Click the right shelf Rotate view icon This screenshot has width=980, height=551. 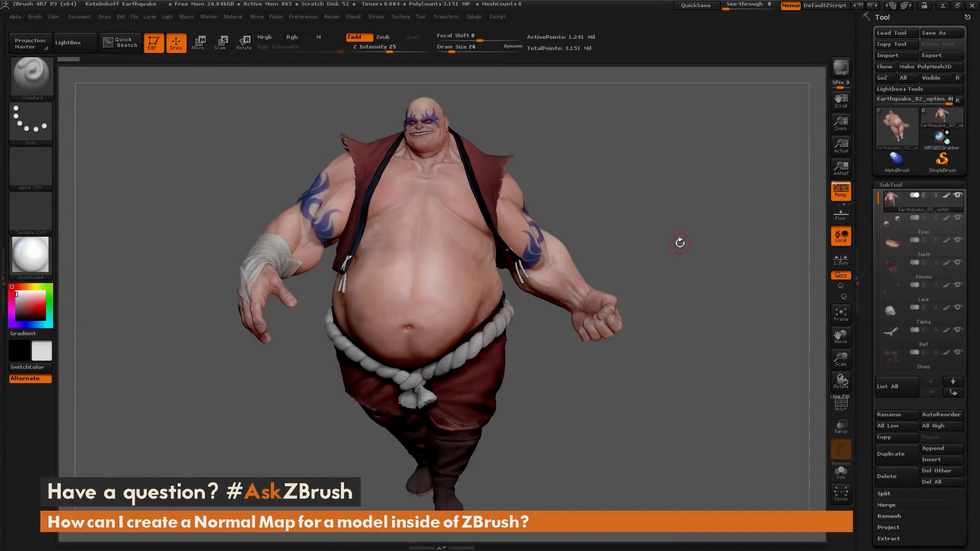tap(841, 382)
